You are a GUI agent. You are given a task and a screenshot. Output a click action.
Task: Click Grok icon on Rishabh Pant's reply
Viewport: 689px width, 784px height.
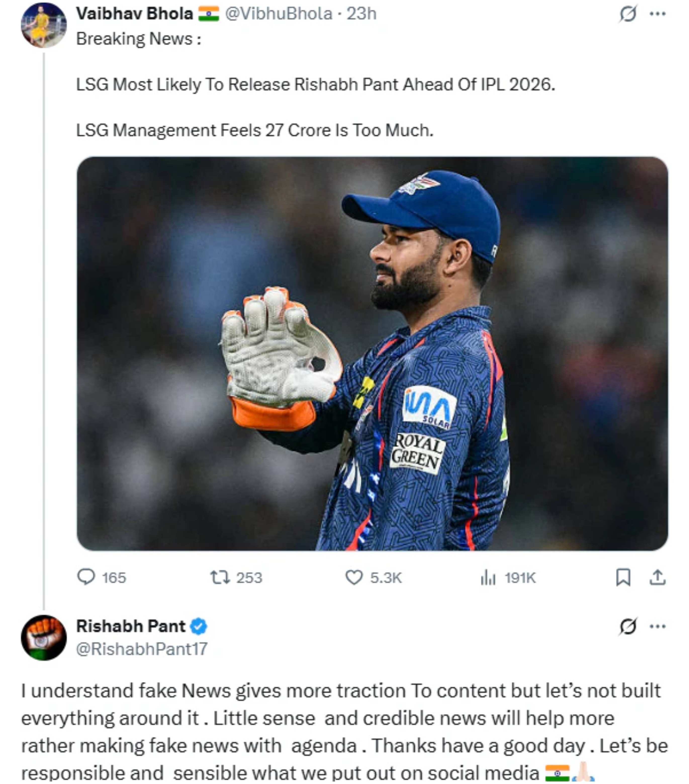628,626
